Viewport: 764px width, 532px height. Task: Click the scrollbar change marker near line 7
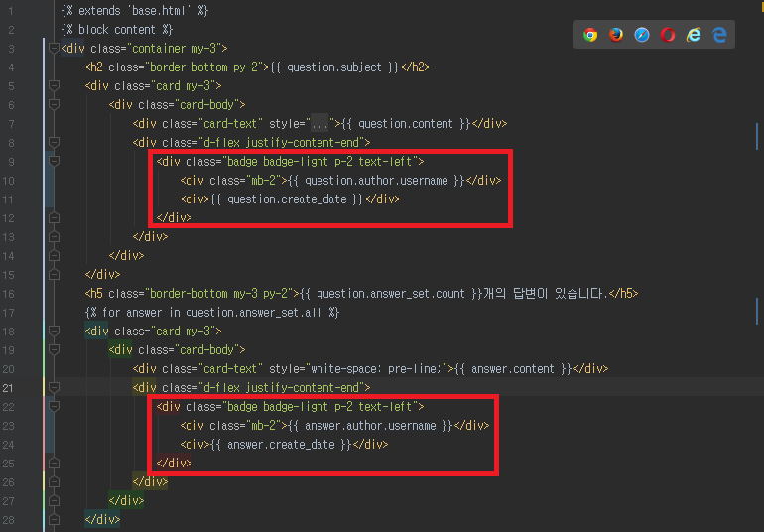[757, 137]
